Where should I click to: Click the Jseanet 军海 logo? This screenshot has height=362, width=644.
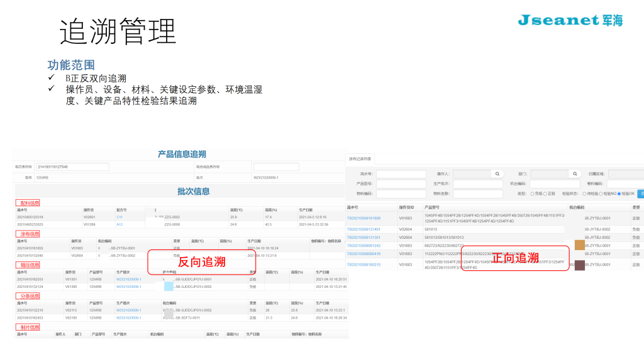[570, 20]
